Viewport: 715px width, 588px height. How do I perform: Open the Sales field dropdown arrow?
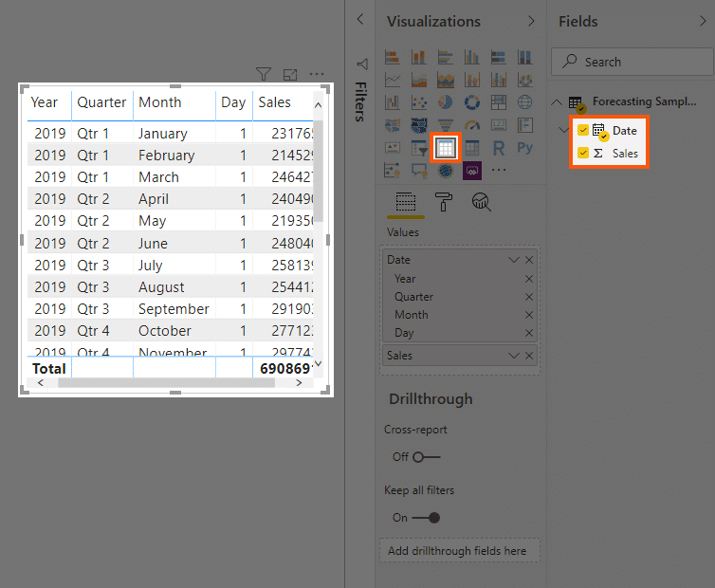514,356
